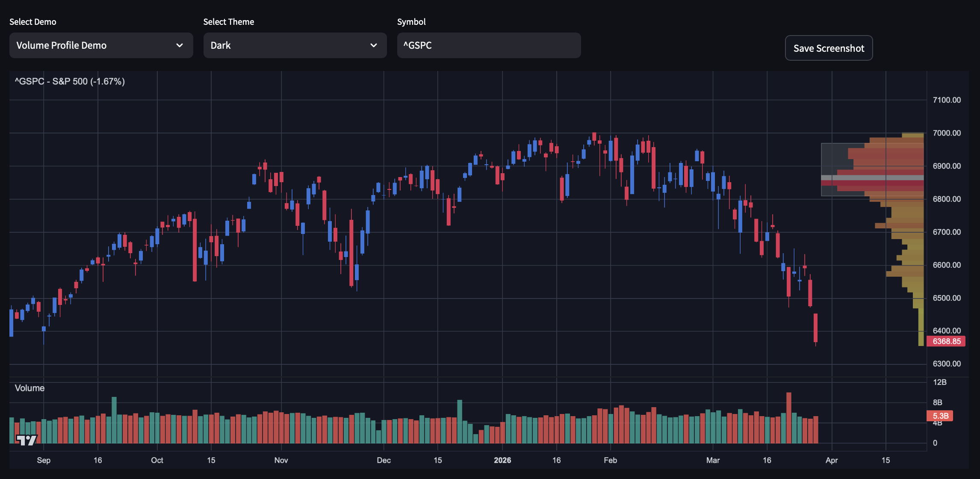Click the TradingView logo icon on chart

[x=27, y=440]
